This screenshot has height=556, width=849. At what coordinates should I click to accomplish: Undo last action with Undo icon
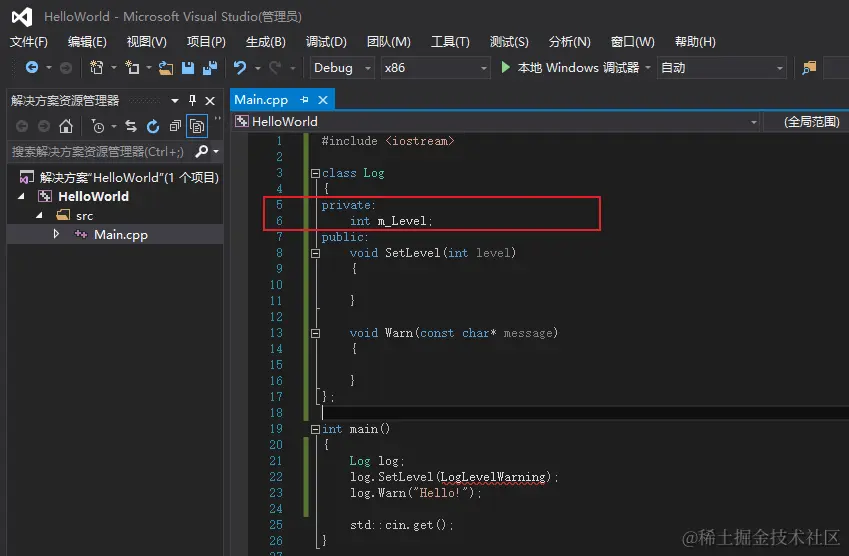(x=239, y=68)
